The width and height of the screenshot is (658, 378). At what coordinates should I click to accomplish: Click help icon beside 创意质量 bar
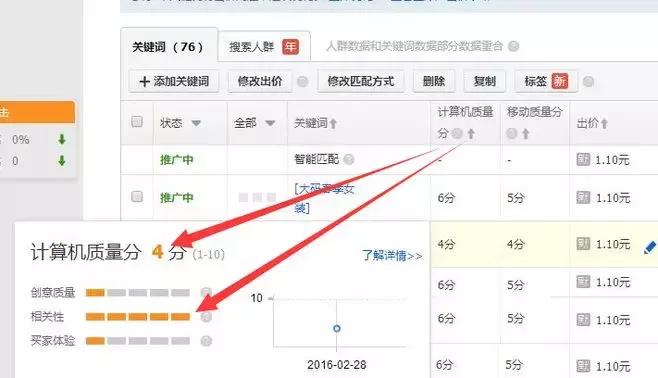[206, 292]
